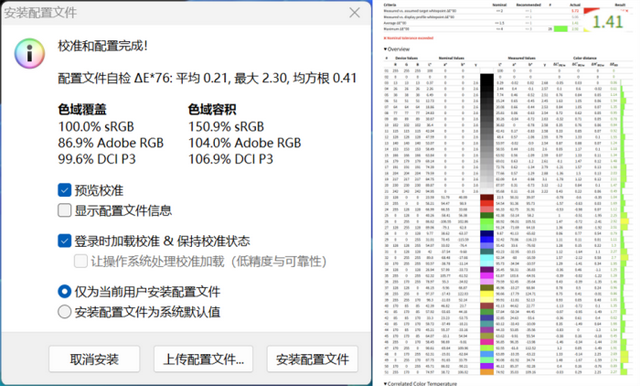Click the 150.9% sRGB volume value
Viewport: 640px width, 386px height.
point(226,126)
